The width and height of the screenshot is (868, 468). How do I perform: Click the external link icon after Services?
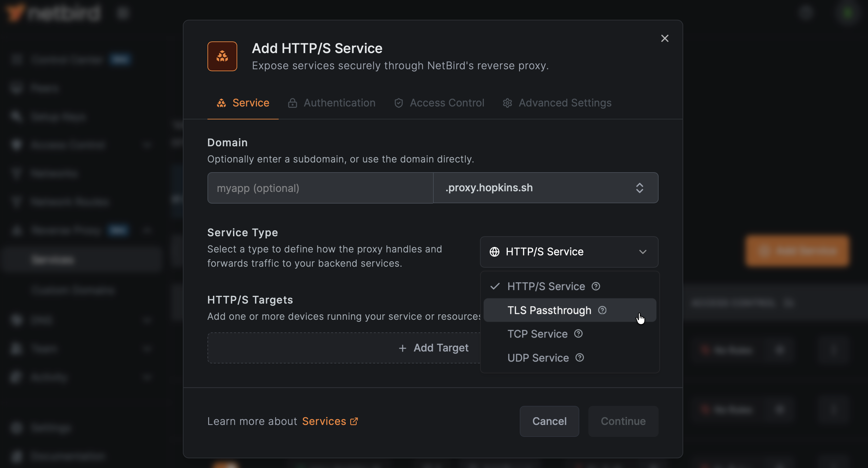coord(354,421)
